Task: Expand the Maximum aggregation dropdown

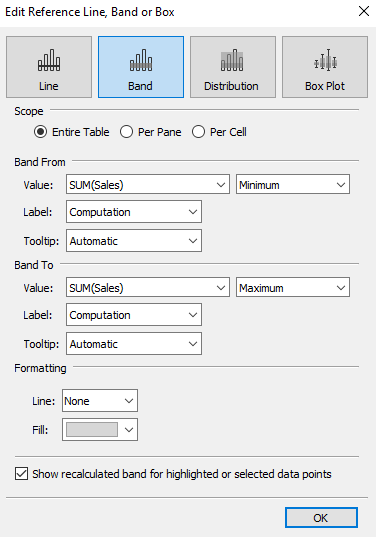Action: pyautogui.click(x=293, y=287)
